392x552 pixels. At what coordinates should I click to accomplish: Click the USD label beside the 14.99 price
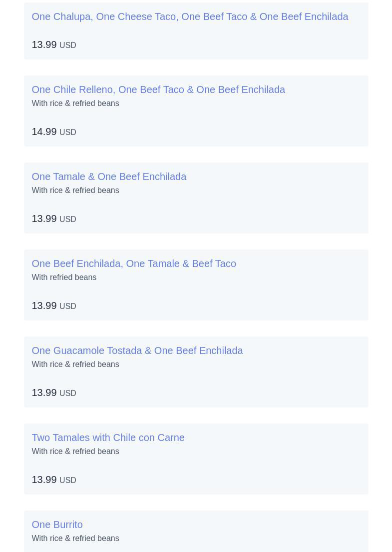[x=68, y=132]
